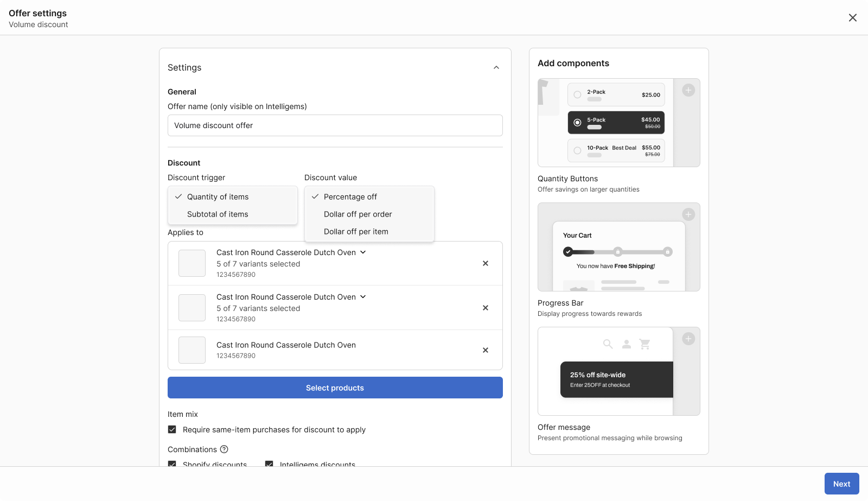Open the Combinations help tooltip icon
868x501 pixels.
point(224,449)
